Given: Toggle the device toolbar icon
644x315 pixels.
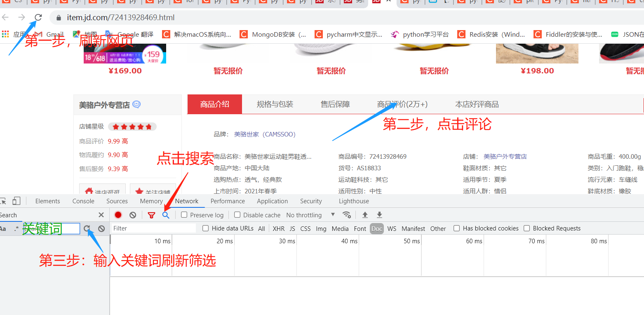Looking at the screenshot, I should 16,201.
